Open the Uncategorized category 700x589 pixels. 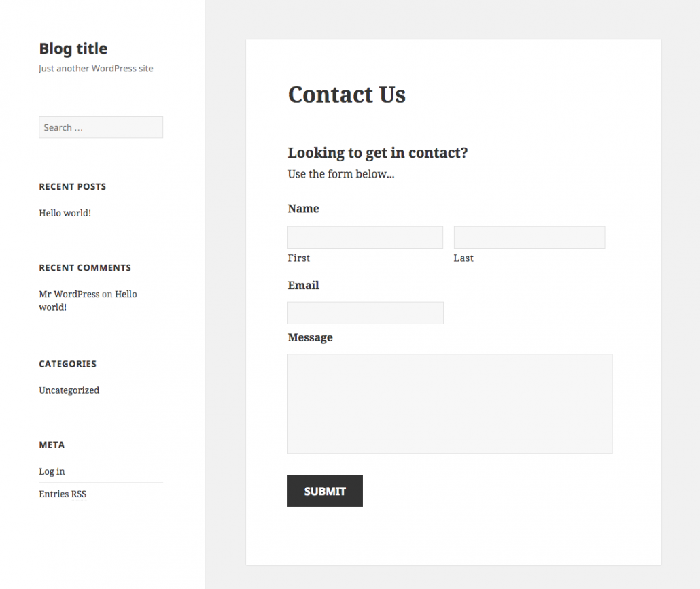69,390
